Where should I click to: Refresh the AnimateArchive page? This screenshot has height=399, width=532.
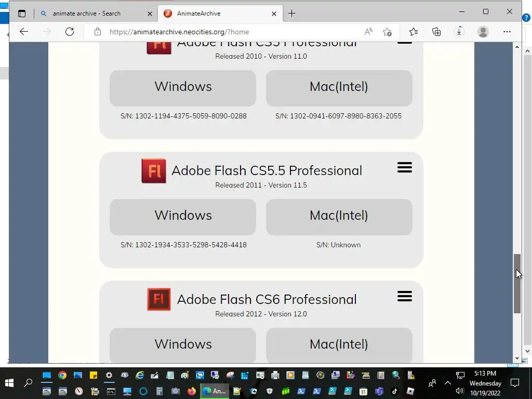[x=70, y=32]
